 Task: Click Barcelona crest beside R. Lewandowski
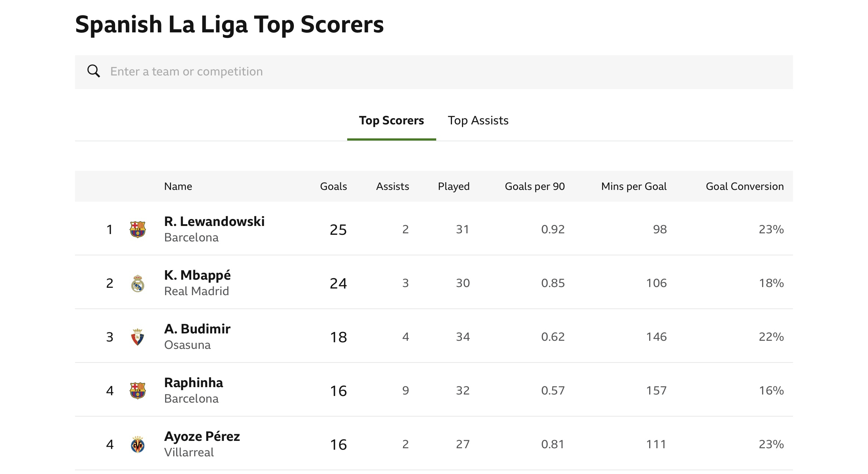coord(138,229)
